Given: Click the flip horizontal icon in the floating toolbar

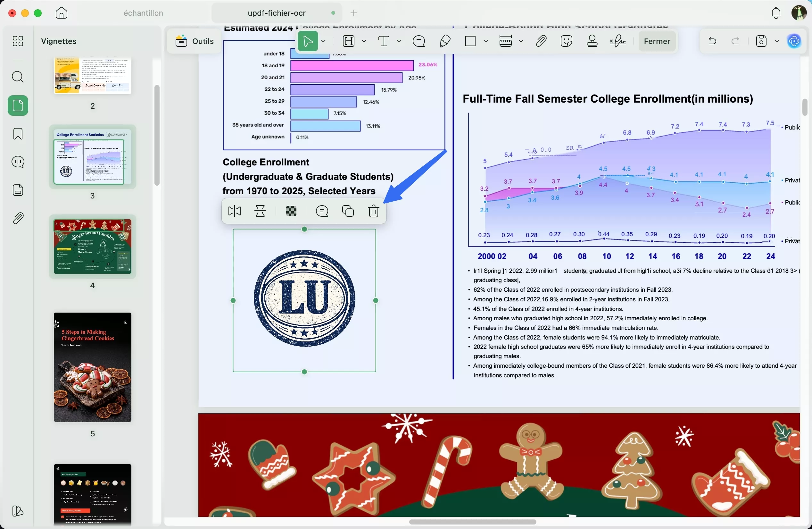Looking at the screenshot, I should (234, 211).
